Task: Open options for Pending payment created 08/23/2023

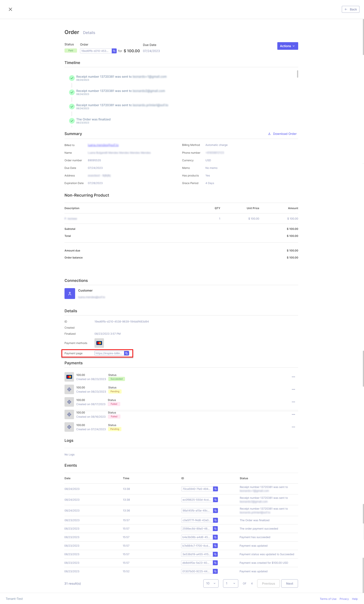Action: coord(293,389)
